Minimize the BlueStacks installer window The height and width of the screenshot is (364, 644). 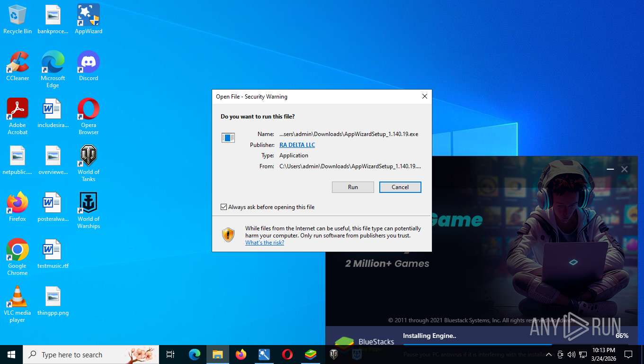point(610,169)
